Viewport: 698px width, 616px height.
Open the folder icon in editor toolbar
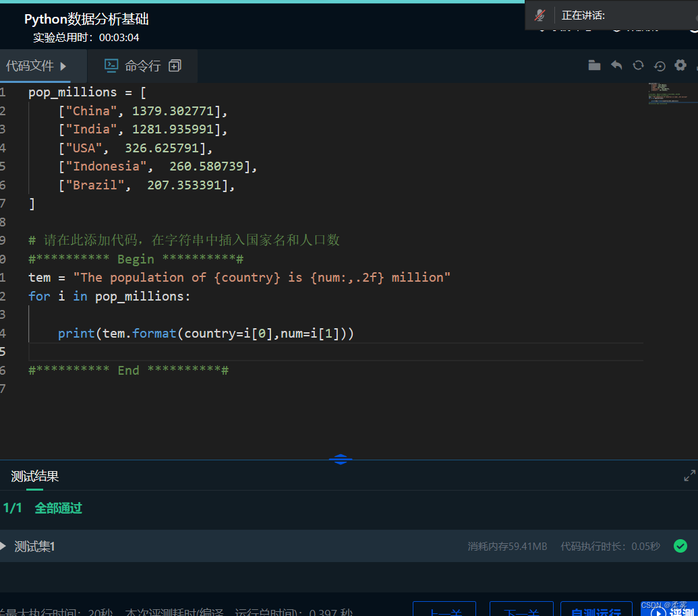coord(594,65)
